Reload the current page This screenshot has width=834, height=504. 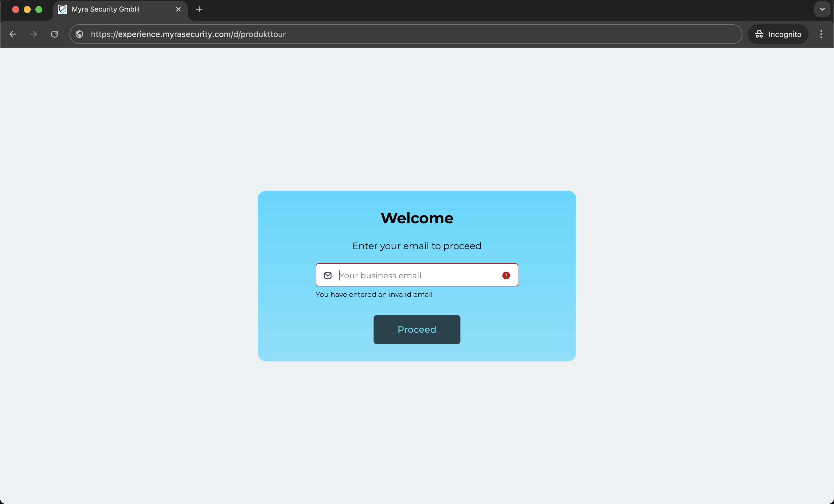pos(54,34)
